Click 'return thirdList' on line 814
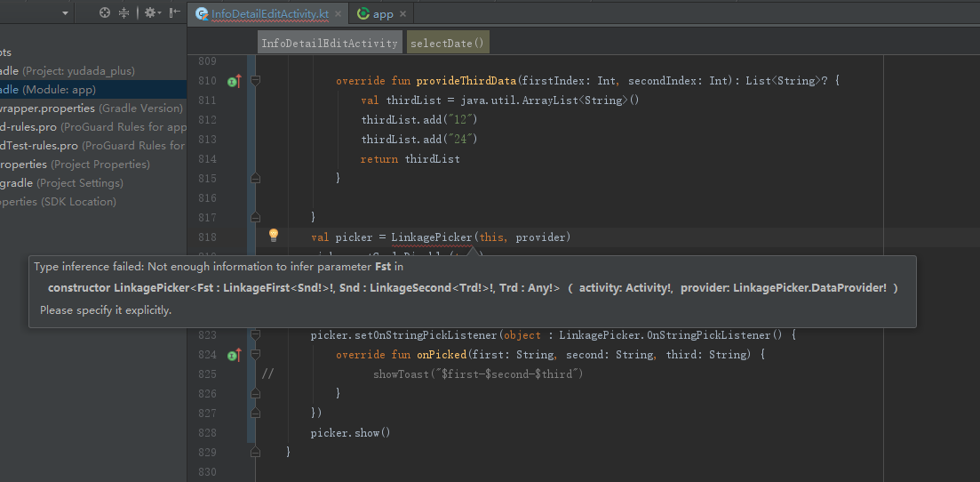Screen dimensions: 980x482 [410, 159]
